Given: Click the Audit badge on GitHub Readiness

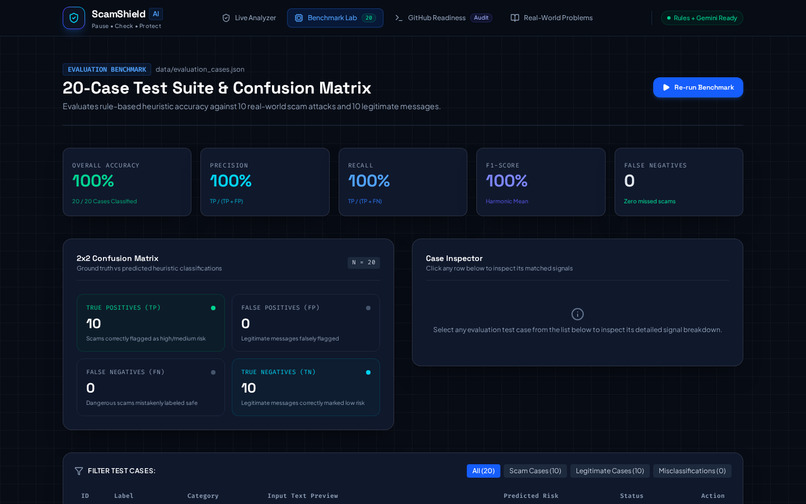Looking at the screenshot, I should tap(481, 18).
